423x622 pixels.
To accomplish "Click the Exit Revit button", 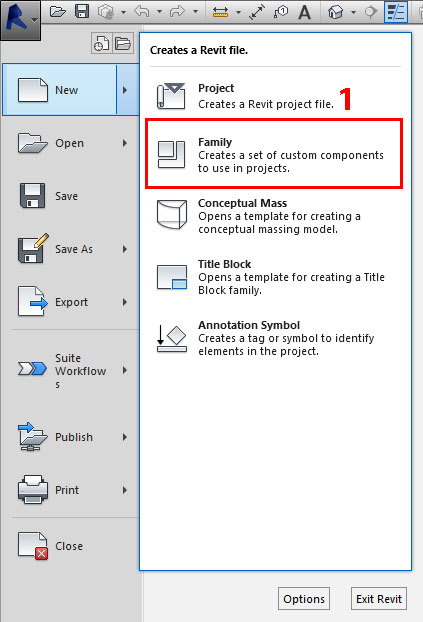I will click(x=379, y=599).
